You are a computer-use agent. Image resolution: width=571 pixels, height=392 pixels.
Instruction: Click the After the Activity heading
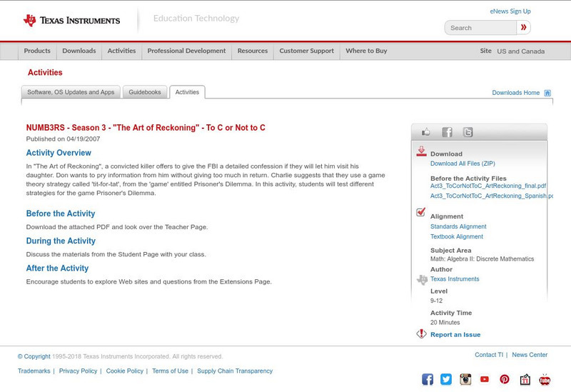(x=57, y=268)
